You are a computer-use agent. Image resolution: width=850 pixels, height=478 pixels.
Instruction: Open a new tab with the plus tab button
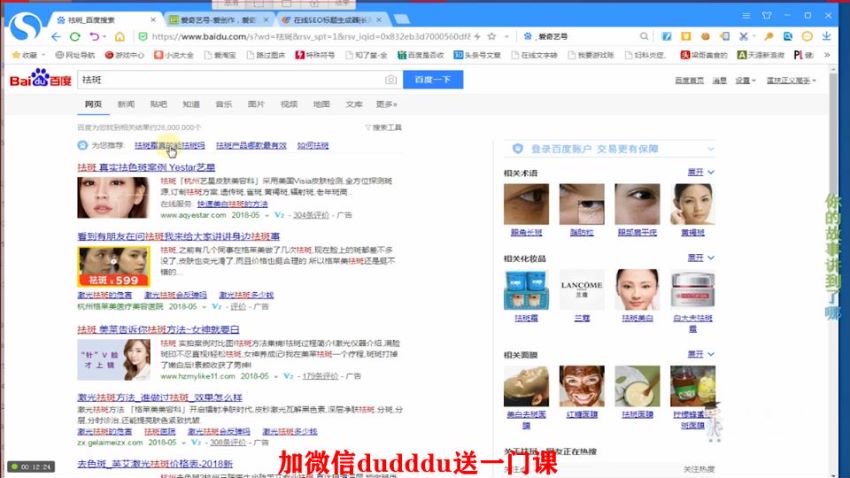(402, 20)
